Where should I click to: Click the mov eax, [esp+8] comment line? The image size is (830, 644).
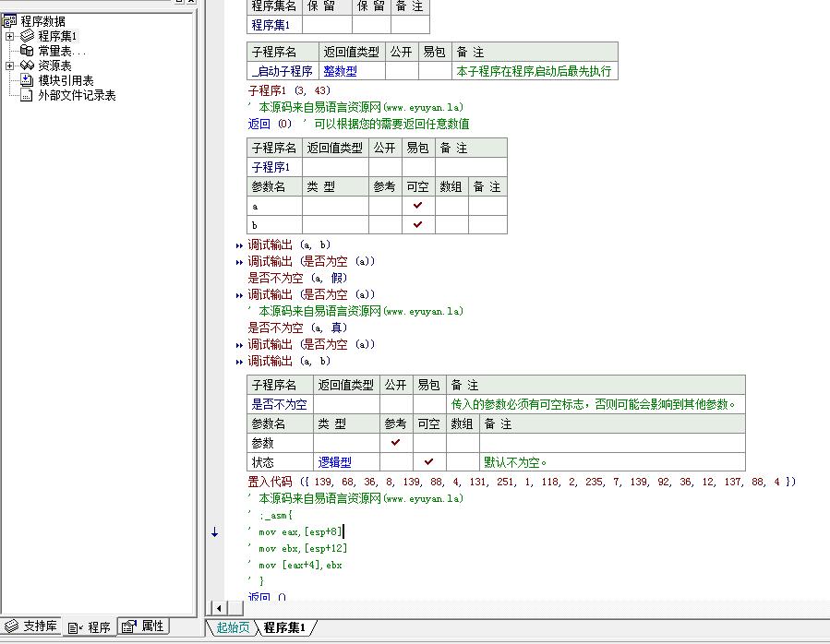point(295,531)
